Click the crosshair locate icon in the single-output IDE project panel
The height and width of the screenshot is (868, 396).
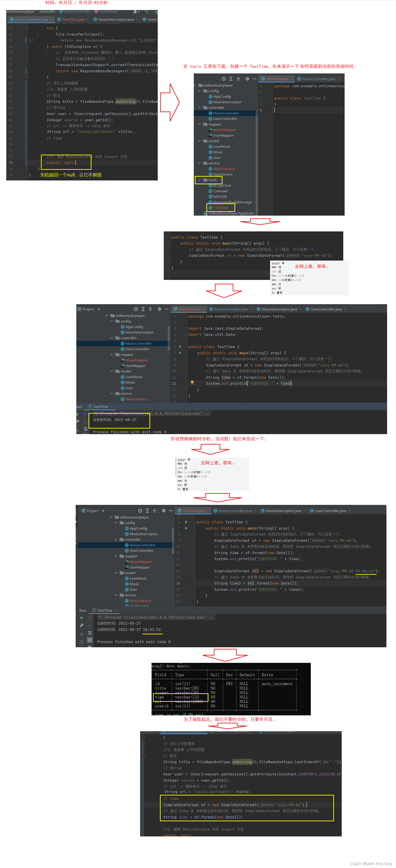pos(136,309)
